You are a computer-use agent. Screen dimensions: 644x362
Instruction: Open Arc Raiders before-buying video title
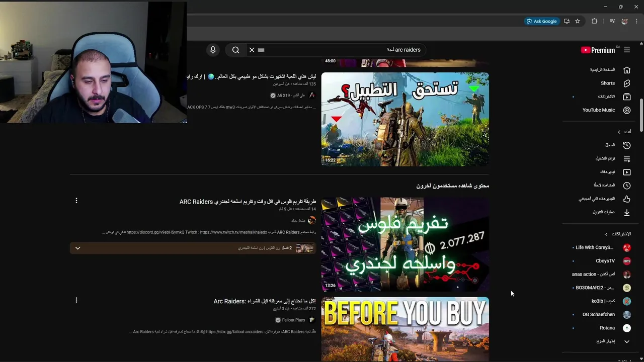pyautogui.click(x=265, y=301)
